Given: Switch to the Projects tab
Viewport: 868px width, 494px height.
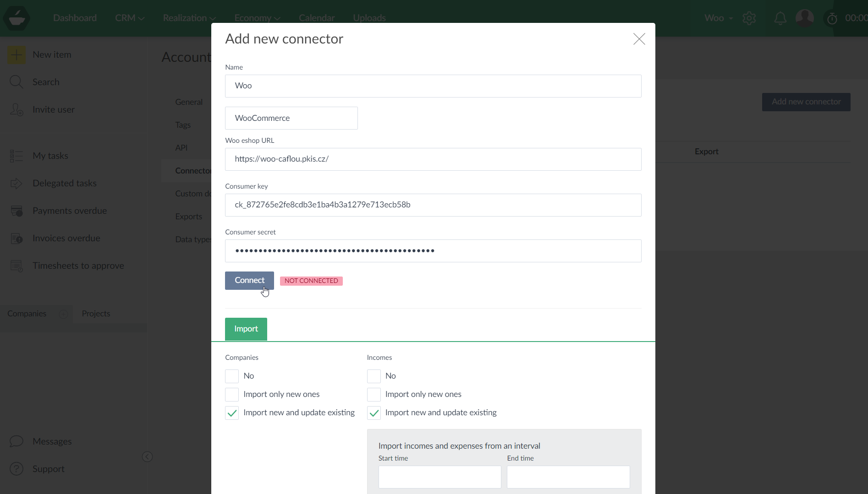Looking at the screenshot, I should (x=96, y=314).
